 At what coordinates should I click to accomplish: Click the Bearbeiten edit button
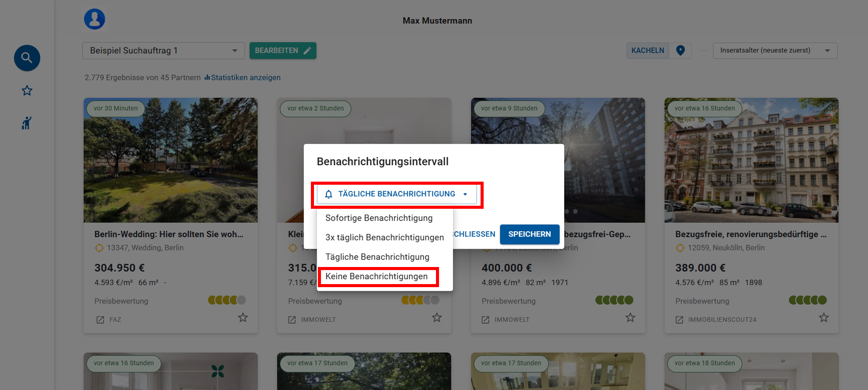[282, 51]
